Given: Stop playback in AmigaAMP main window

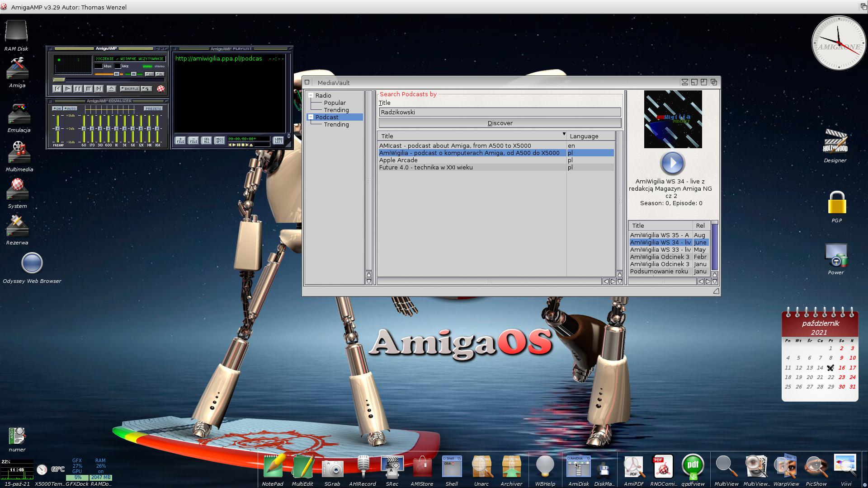Looking at the screenshot, I should 88,89.
